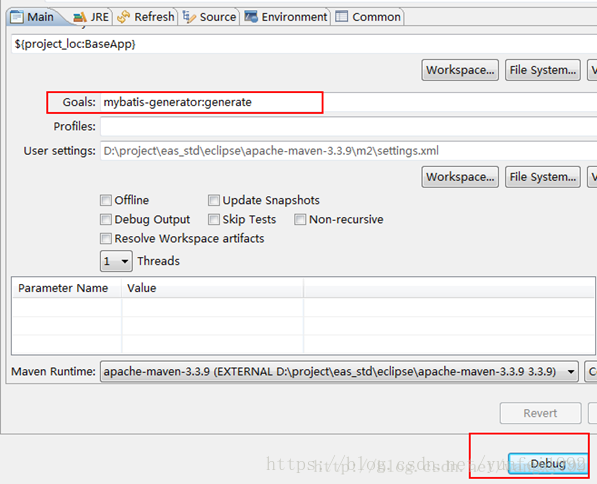Click the Refresh arrows icon
The image size is (597, 484).
[x=123, y=17]
